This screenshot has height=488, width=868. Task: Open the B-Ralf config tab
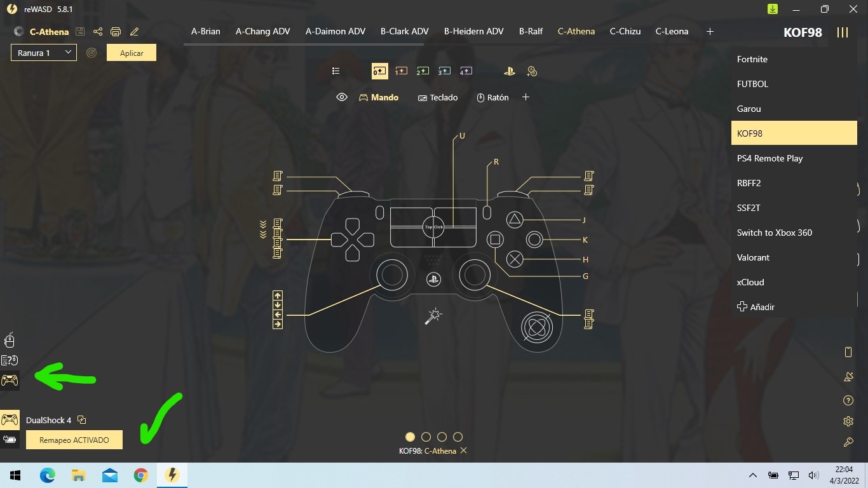tap(531, 31)
